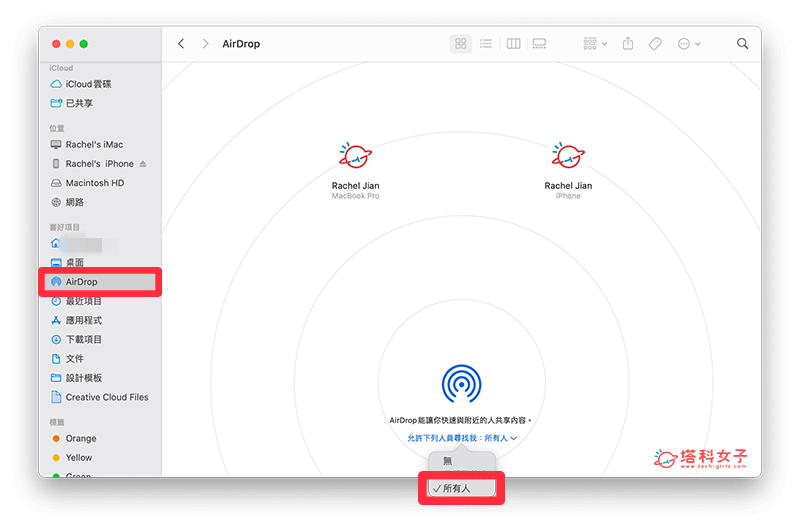Zoom the window with green button
Screen dimensions: 800x528
click(x=84, y=44)
